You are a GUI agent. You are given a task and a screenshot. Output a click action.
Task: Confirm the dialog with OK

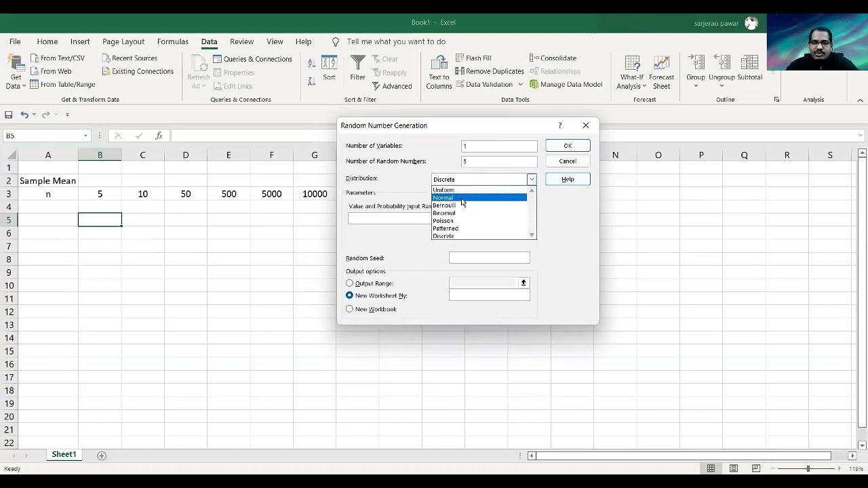click(568, 146)
